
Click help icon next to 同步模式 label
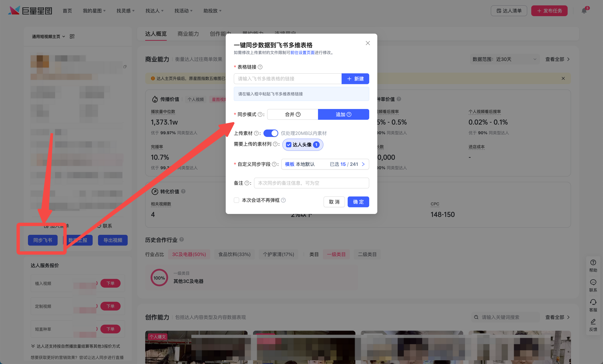pyautogui.click(x=260, y=114)
